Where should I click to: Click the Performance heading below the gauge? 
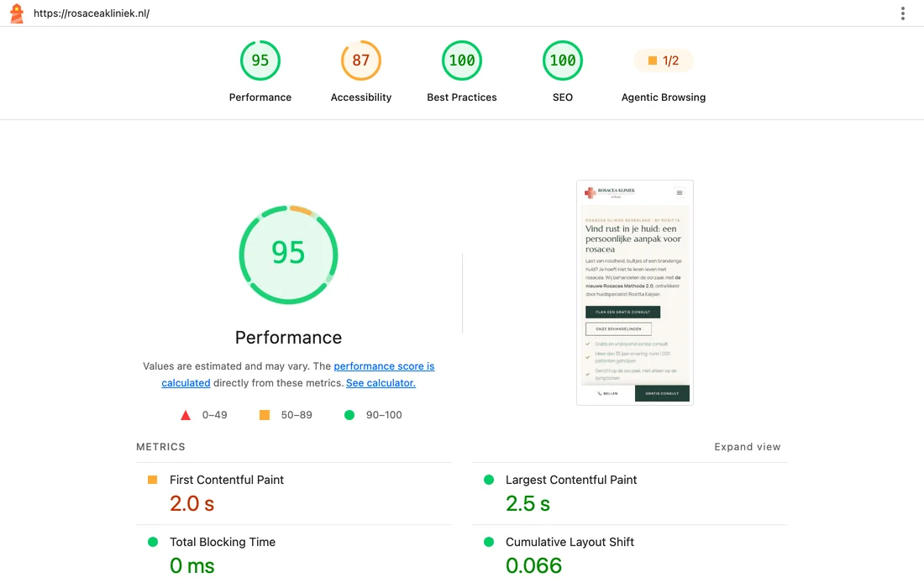tap(288, 337)
